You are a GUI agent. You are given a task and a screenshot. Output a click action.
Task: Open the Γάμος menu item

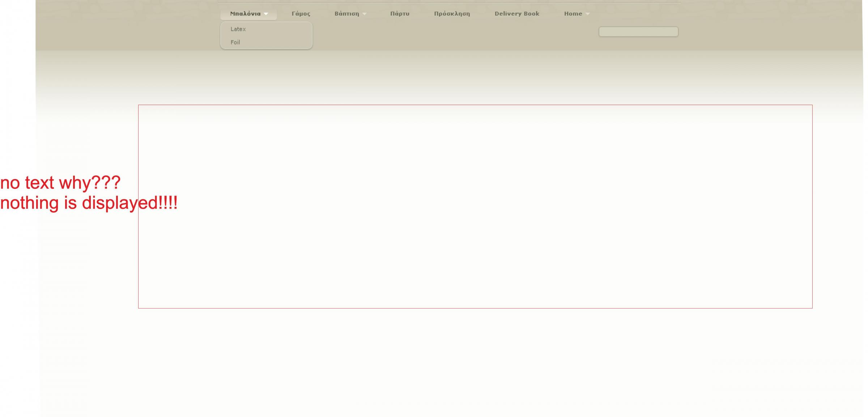tap(301, 14)
